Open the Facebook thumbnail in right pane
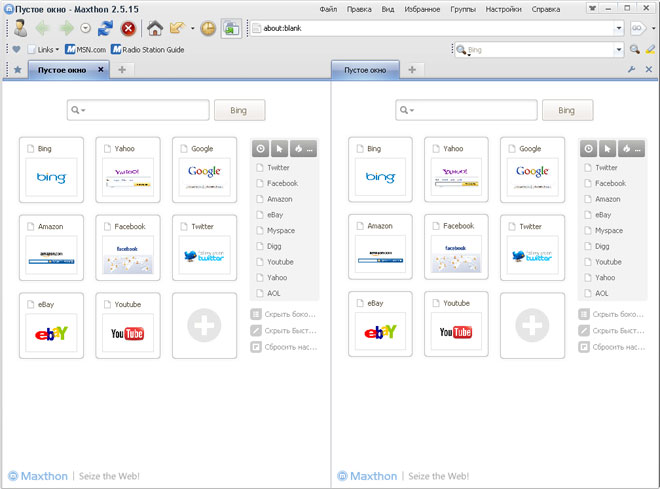 (456, 247)
